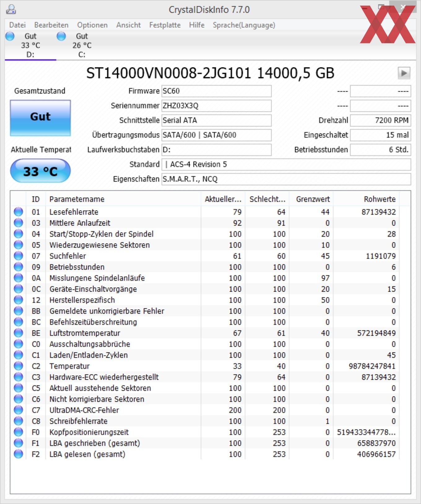Click the Drehzahl value 7200 RPM
Screen dimensions: 421x504
coord(380,120)
